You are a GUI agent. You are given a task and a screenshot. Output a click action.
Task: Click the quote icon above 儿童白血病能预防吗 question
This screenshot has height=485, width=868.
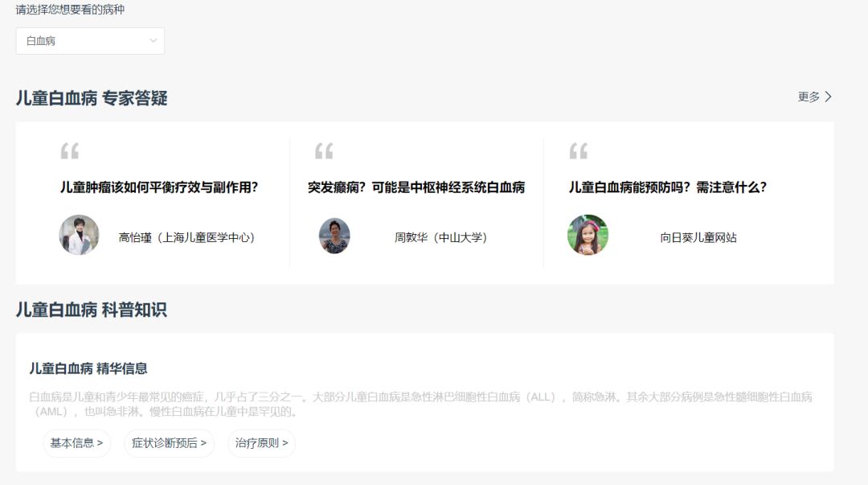coord(579,153)
